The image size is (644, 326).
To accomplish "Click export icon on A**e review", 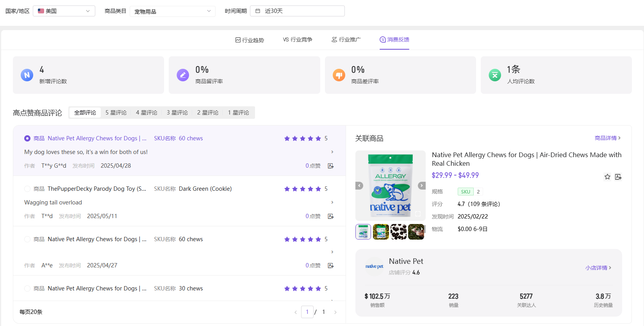I will click(x=331, y=265).
